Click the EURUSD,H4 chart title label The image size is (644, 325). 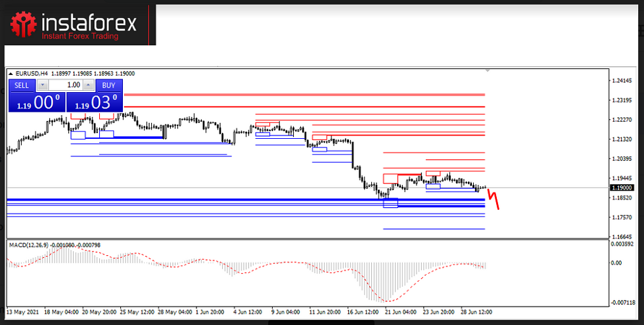[x=32, y=74]
